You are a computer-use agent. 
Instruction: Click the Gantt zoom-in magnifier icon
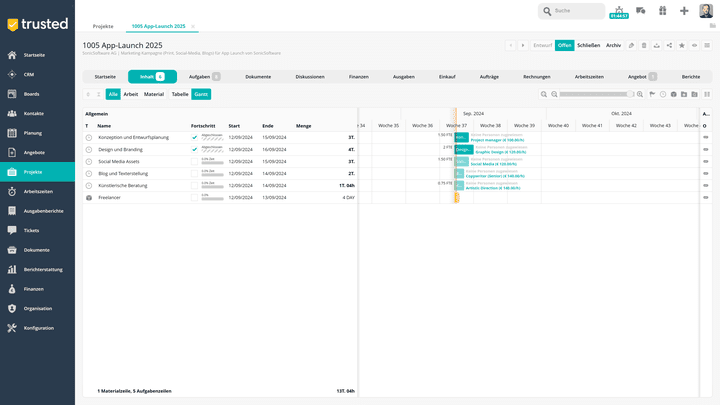point(640,94)
